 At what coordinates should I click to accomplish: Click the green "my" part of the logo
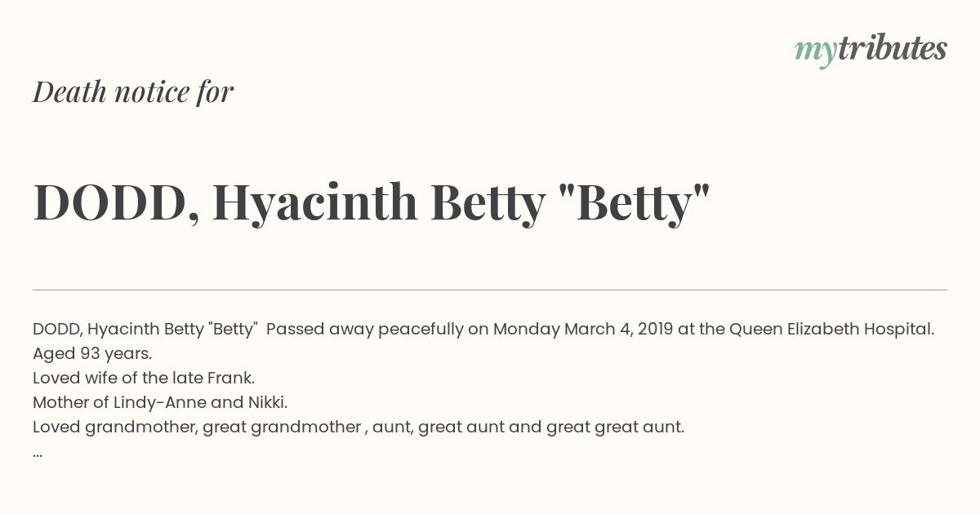pyautogui.click(x=815, y=53)
